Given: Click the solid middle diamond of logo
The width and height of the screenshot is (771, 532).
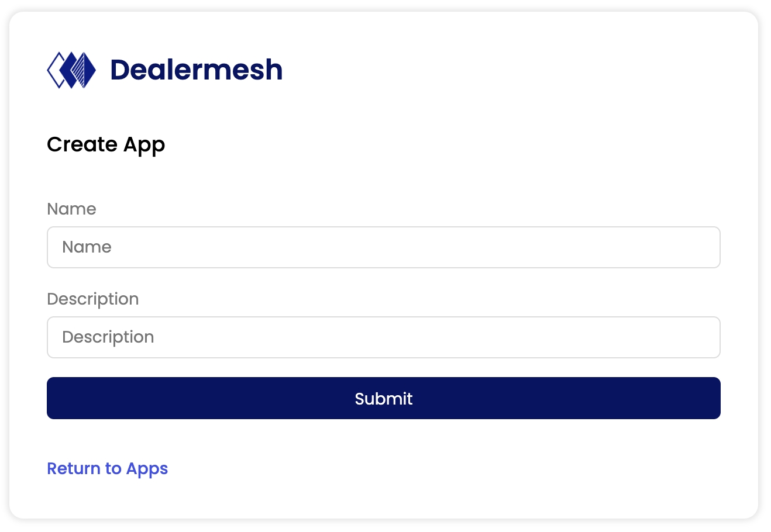Looking at the screenshot, I should click(x=71, y=70).
